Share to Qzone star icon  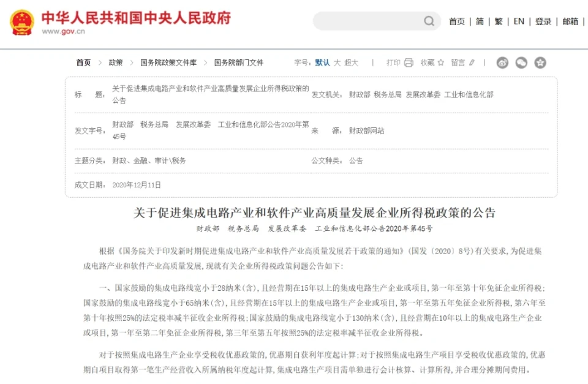[x=540, y=62]
